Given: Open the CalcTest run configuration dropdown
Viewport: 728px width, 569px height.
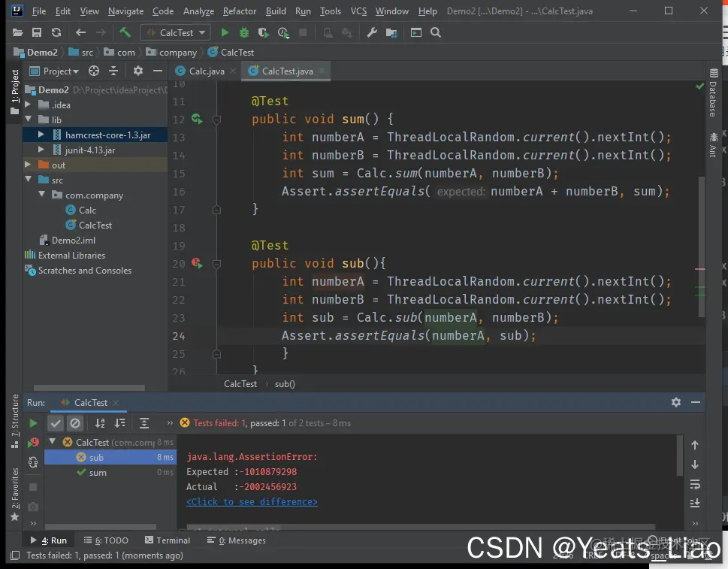Looking at the screenshot, I should pyautogui.click(x=176, y=32).
